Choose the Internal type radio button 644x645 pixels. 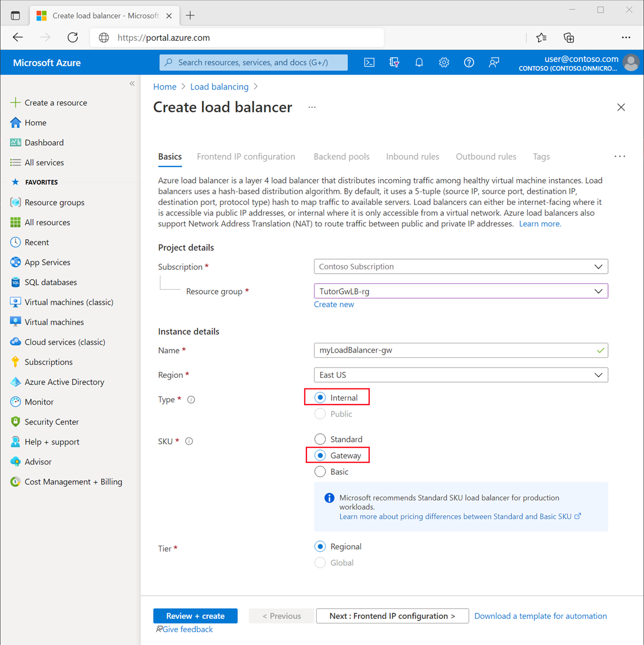coord(320,398)
